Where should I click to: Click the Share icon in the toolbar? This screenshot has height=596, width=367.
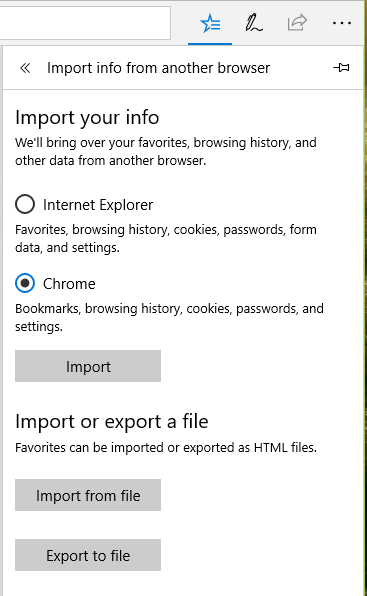pos(297,22)
